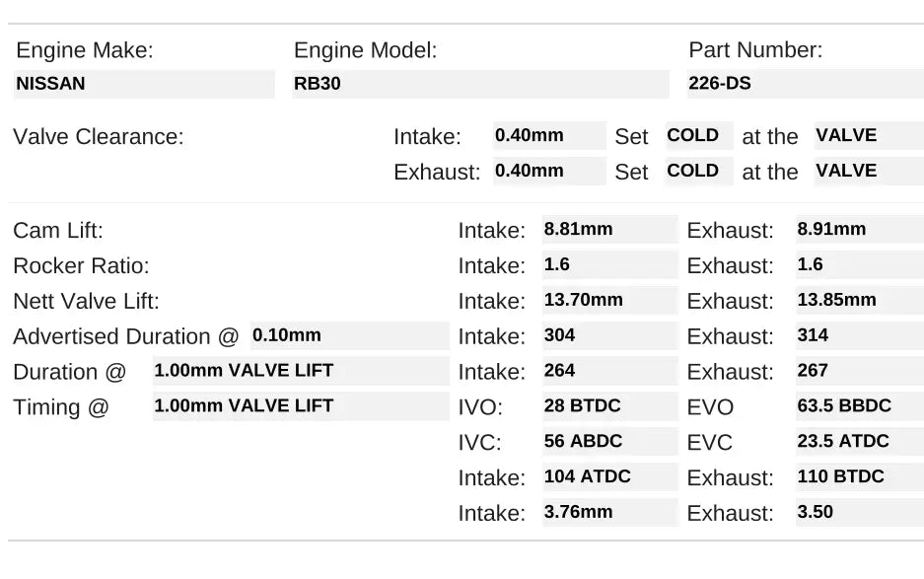Click the Intake field showing 104 ATDC
This screenshot has width=924, height=579.
tap(609, 477)
